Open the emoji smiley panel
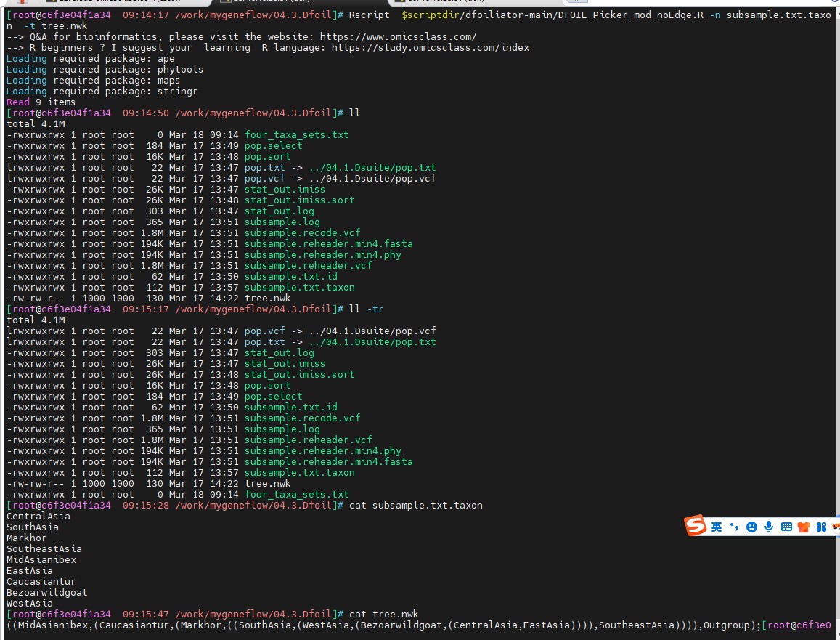This screenshot has width=840, height=640. (x=751, y=527)
